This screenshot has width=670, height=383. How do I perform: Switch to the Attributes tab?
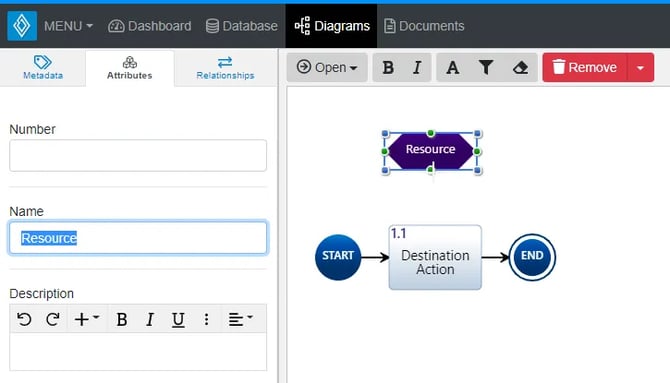[x=129, y=68]
